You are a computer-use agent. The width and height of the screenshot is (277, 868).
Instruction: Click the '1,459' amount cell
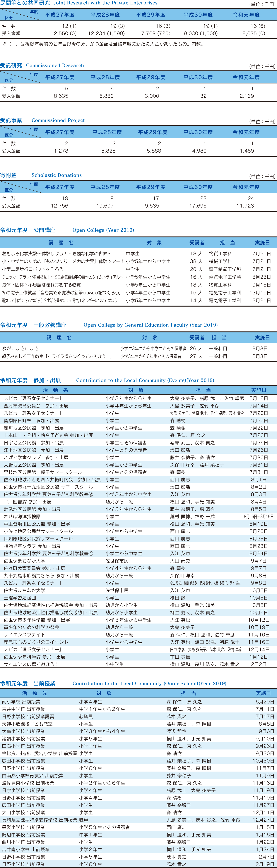click(x=247, y=151)
